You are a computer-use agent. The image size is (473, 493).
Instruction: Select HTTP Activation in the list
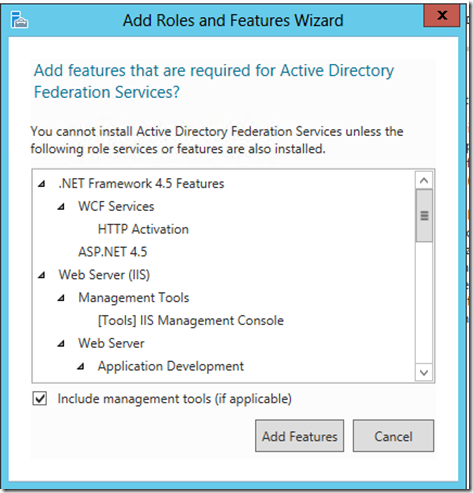143,229
